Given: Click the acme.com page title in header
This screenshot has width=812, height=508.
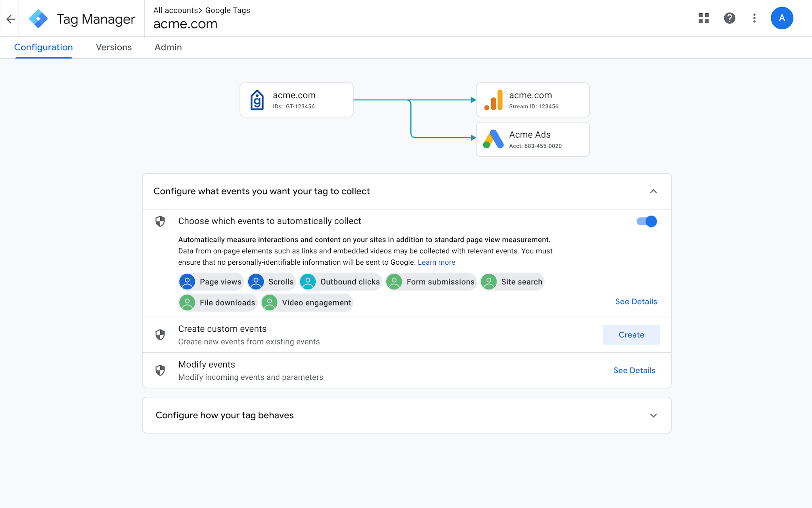Looking at the screenshot, I should pyautogui.click(x=185, y=24).
